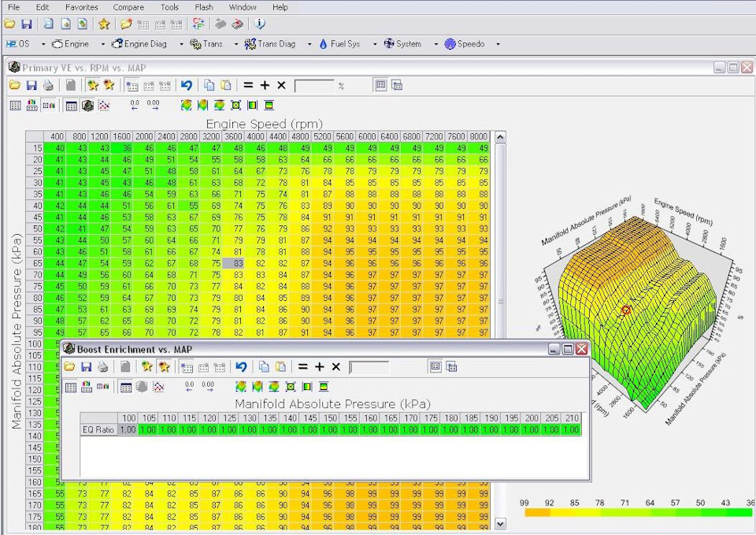Toggle the C/F temperature units icon
This screenshot has height=535, width=756.
[198, 24]
